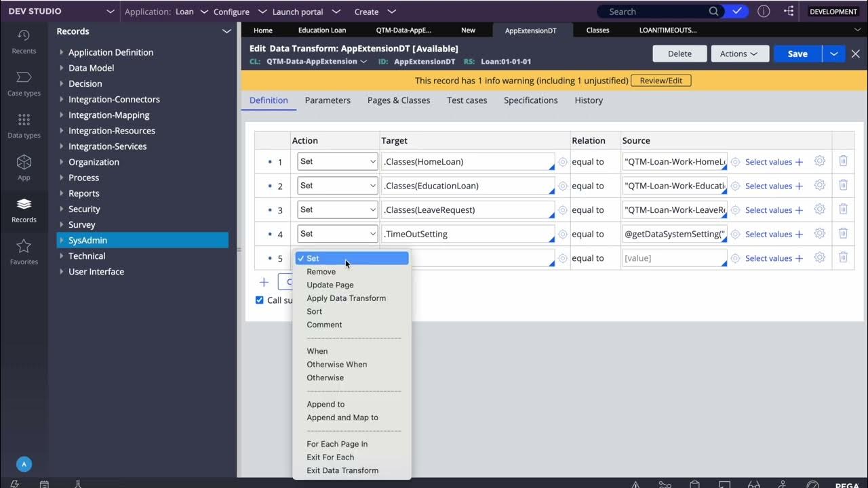Delete row 1 with its trash icon
This screenshot has width=868, height=488.
coord(843,161)
